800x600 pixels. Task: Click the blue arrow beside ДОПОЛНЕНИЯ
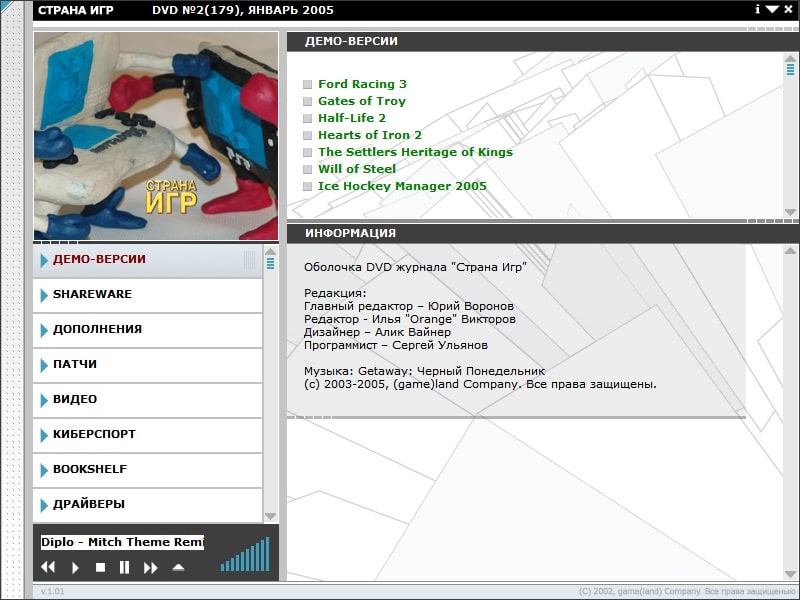(x=44, y=330)
